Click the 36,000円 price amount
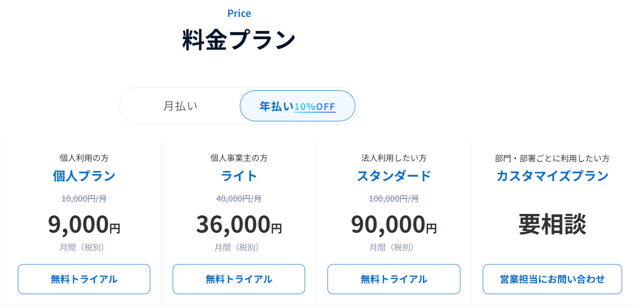Viewport: 644px width, 306px height. coord(239,224)
